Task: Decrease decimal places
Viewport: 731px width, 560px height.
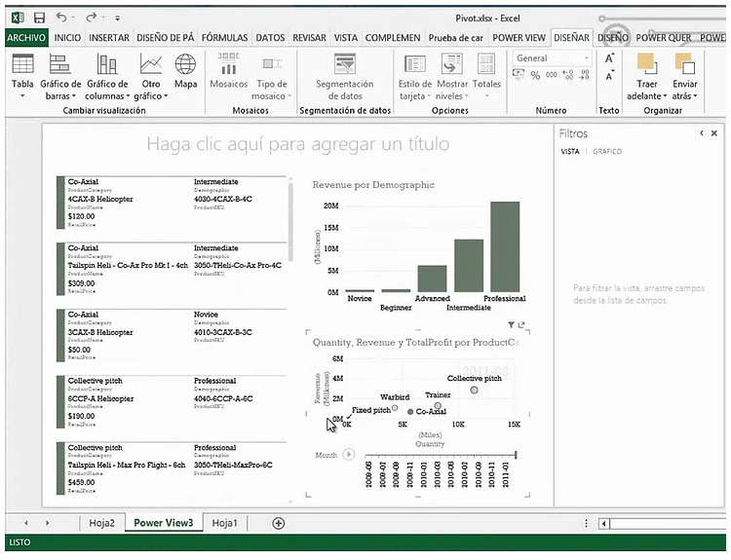Action: point(584,75)
